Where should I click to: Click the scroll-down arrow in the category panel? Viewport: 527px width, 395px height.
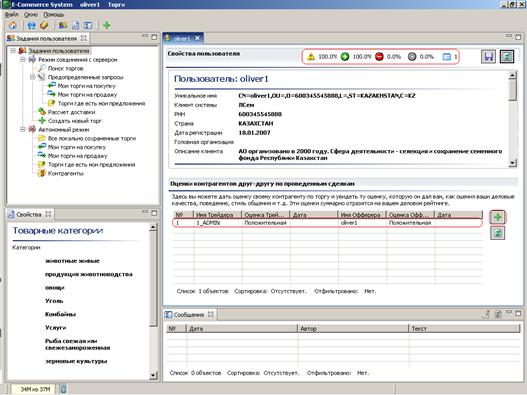tap(153, 375)
